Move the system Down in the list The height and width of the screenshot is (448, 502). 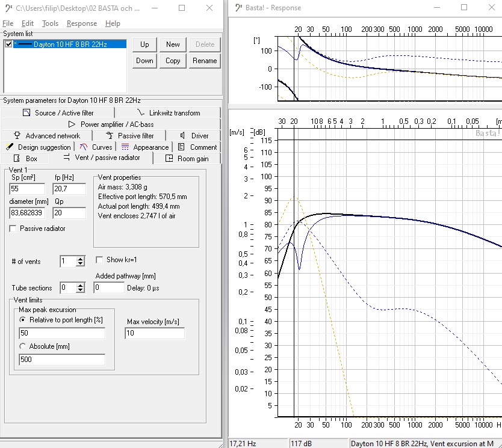144,61
